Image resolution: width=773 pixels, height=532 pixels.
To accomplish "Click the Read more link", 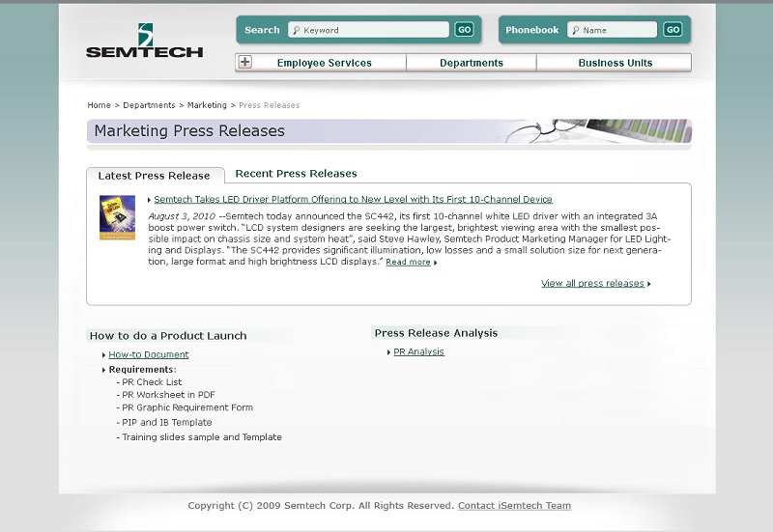I will coord(408,262).
